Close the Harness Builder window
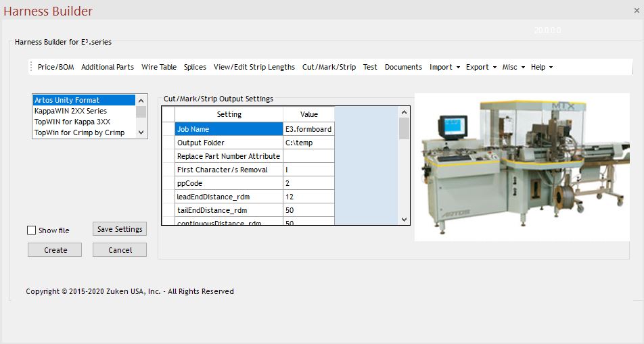The height and width of the screenshot is (344, 644). pyautogui.click(x=637, y=11)
